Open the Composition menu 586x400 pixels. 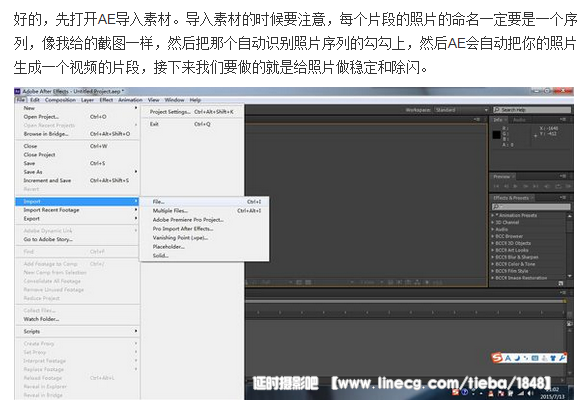(60, 100)
